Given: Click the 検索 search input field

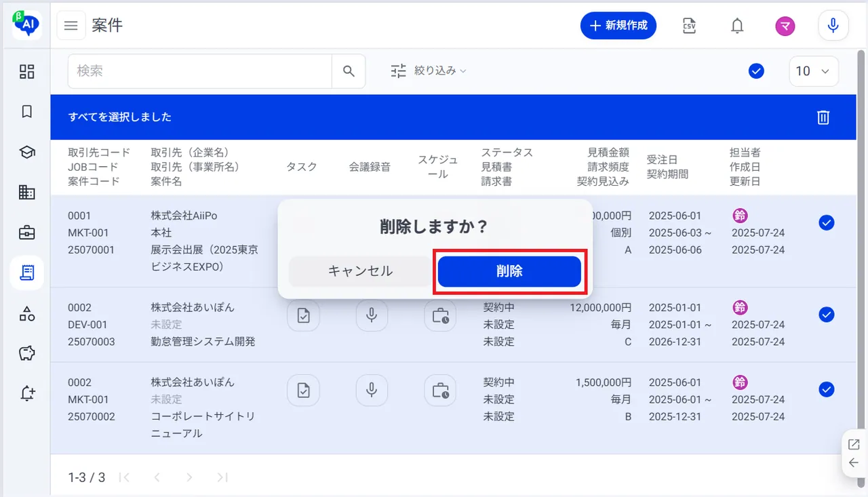Looking at the screenshot, I should [200, 71].
